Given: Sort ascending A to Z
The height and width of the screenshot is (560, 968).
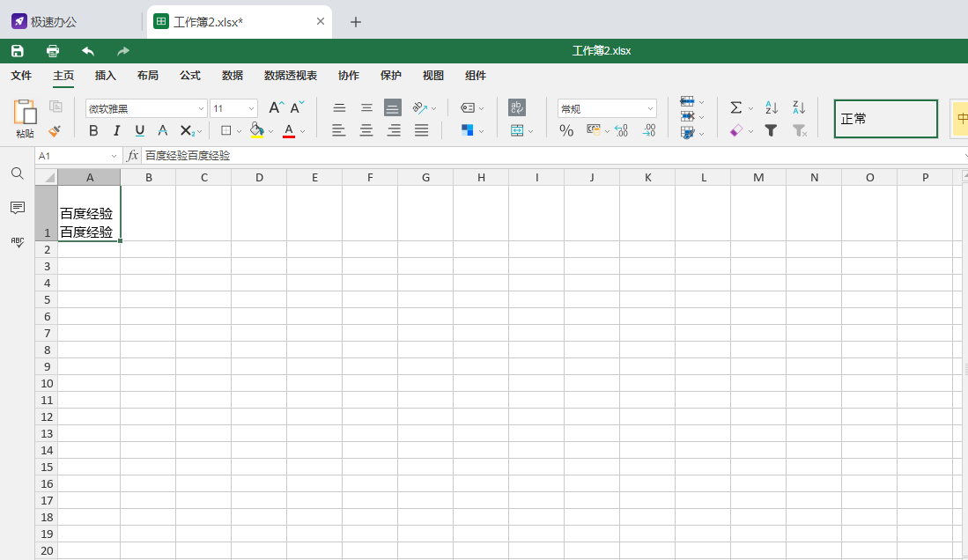Looking at the screenshot, I should pos(771,108).
